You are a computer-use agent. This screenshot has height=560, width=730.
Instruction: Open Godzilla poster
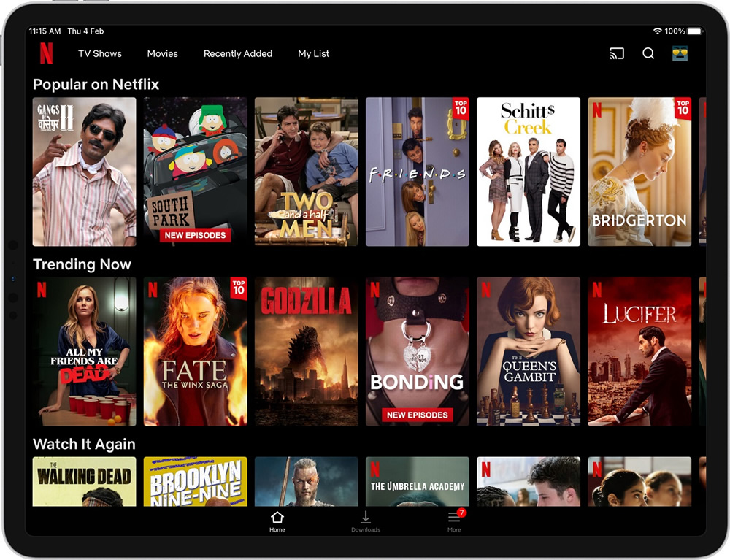coord(307,351)
